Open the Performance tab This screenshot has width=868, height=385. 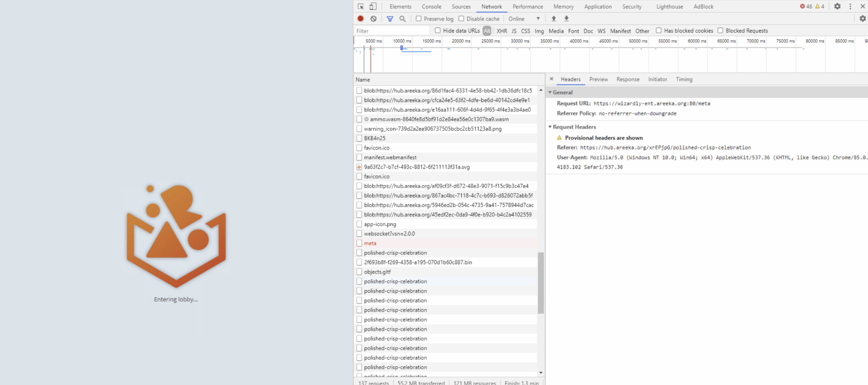tap(528, 6)
